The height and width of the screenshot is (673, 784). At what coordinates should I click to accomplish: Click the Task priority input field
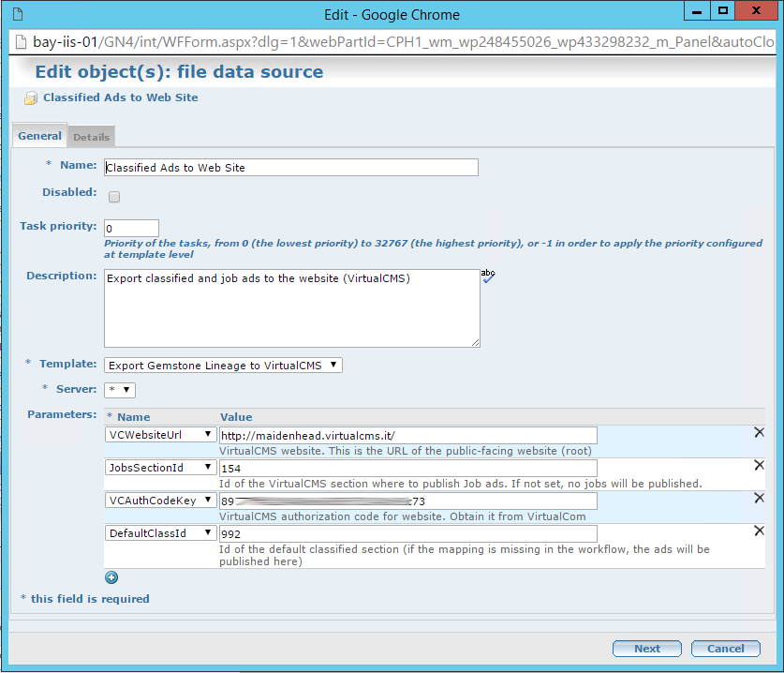(x=131, y=228)
